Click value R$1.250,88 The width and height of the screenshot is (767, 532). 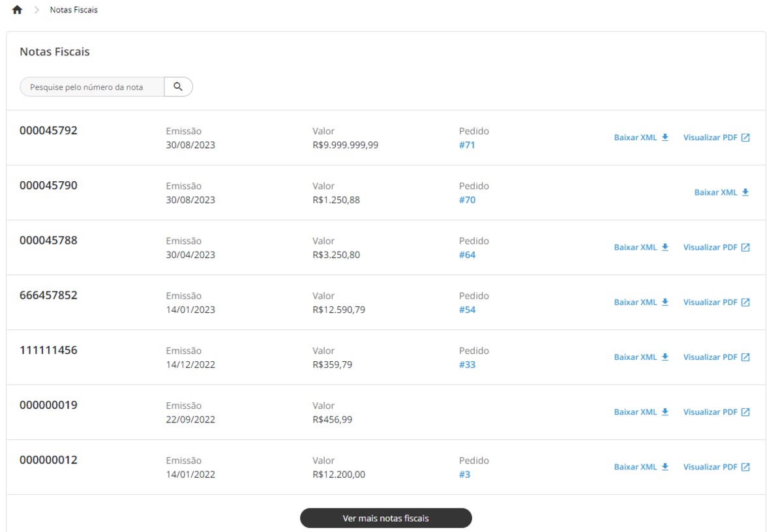point(336,199)
